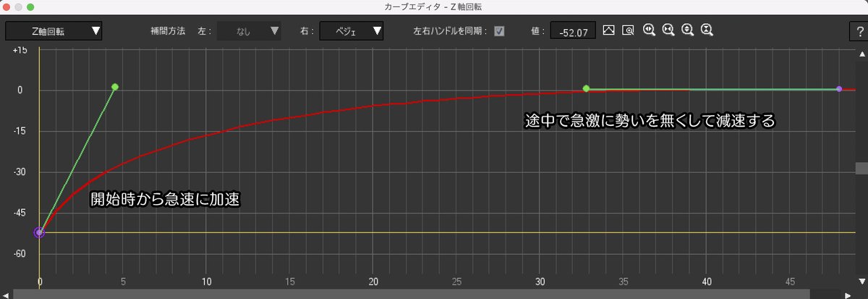Open the Z軸回転 channel dropdown
This screenshot has width=868, height=299.
click(x=54, y=30)
